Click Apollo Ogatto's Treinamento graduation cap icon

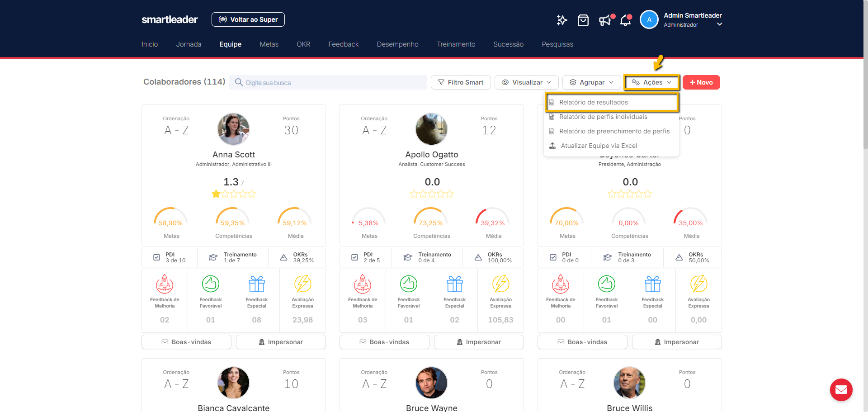pyautogui.click(x=407, y=257)
